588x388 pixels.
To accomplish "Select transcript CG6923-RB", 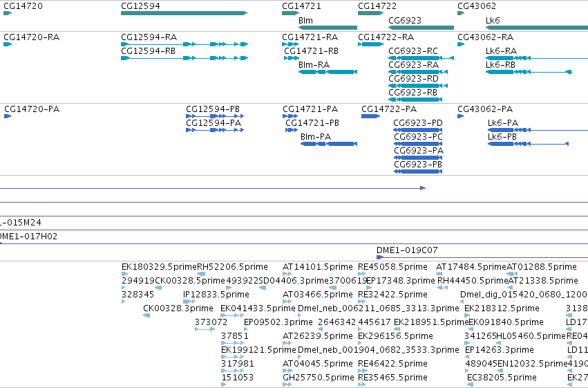I will pyautogui.click(x=415, y=100).
